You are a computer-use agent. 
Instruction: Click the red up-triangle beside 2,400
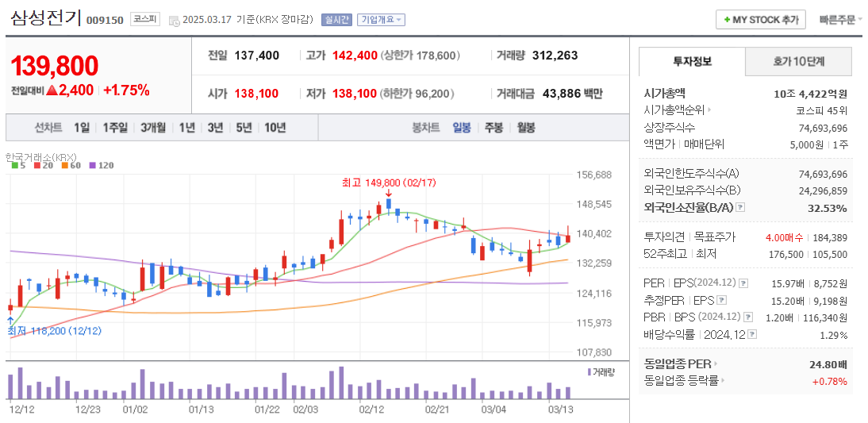pos(52,90)
